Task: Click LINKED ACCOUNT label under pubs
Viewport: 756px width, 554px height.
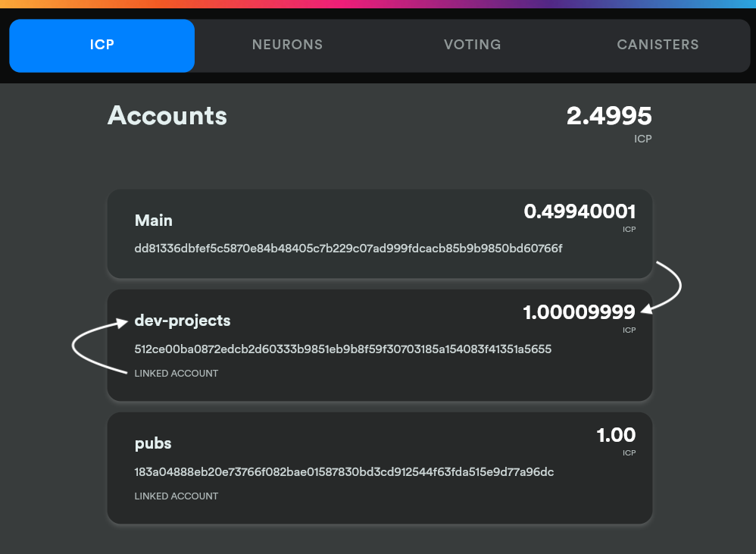Action: 177,496
